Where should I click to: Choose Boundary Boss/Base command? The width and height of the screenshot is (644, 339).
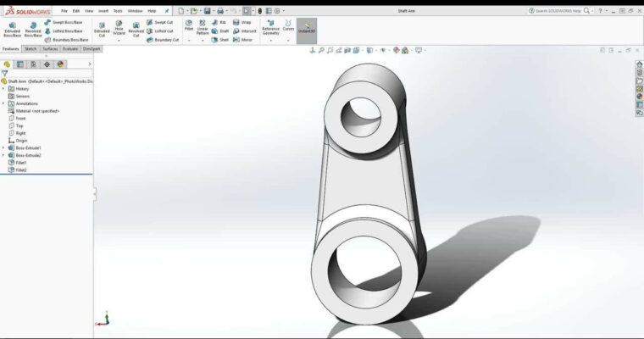(x=67, y=40)
